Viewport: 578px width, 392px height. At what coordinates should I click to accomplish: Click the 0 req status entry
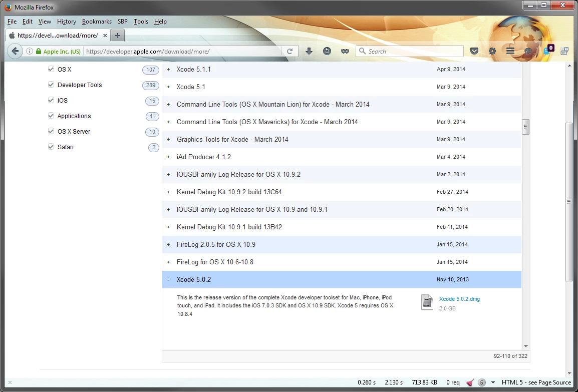point(453,382)
